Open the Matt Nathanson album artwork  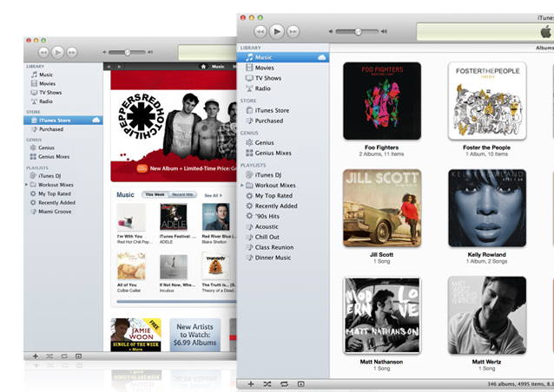(382, 315)
